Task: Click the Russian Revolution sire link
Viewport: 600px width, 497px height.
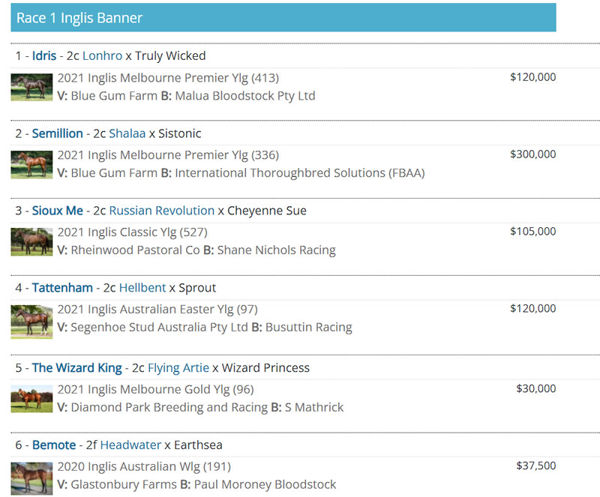Action: [x=162, y=211]
